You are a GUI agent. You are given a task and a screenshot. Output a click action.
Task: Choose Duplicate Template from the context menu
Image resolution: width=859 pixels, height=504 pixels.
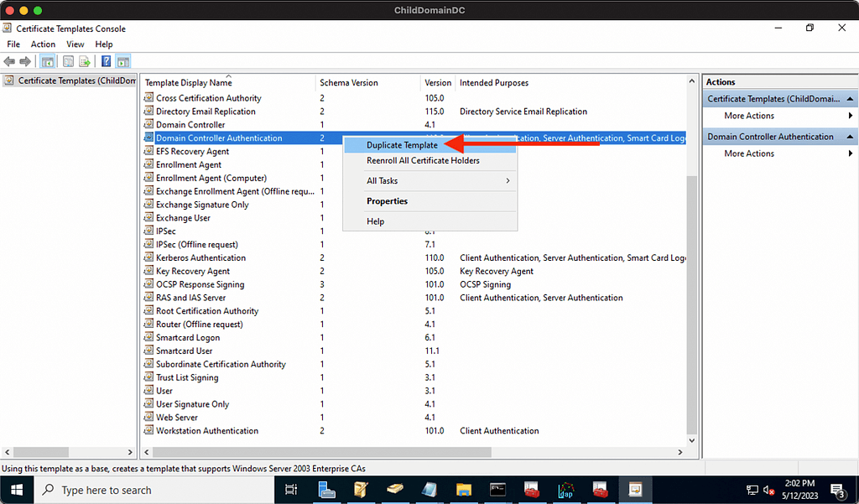point(402,145)
